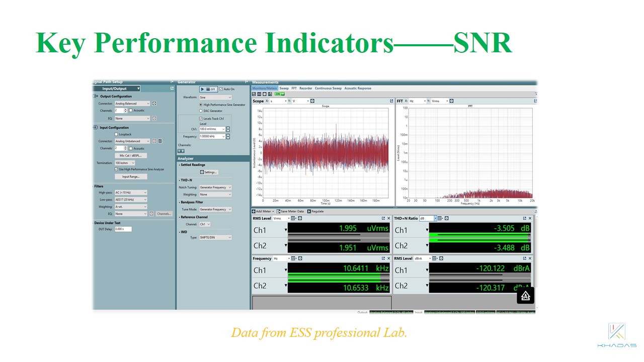Open output Connector Analog Balanced dropdown
The width and height of the screenshot is (644, 362).
pos(132,104)
